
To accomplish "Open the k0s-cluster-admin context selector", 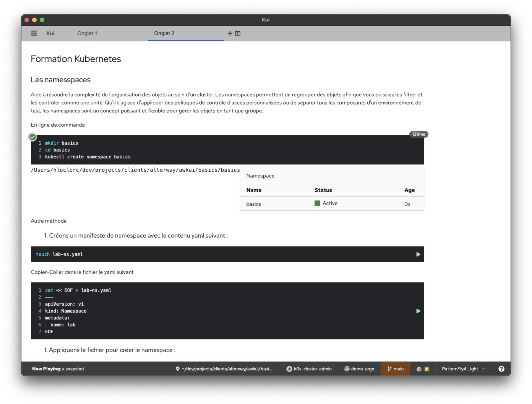I will [x=309, y=369].
